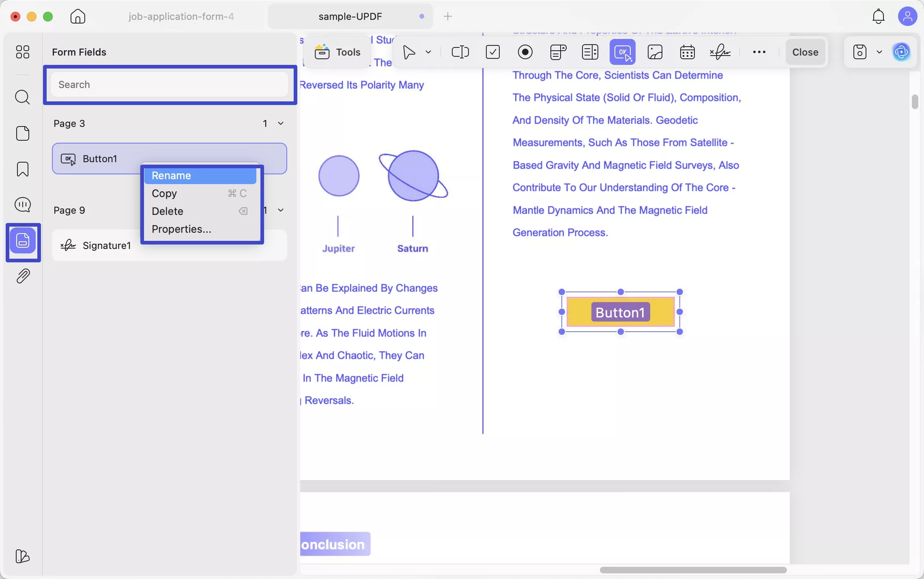Expand the save options dropdown arrow
924x579 pixels.
879,52
